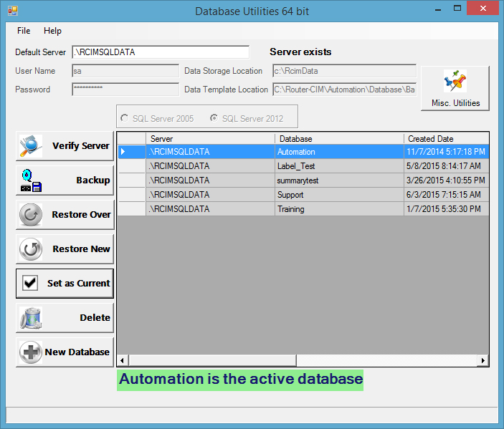Click the server cell in the Label_Test row
The image size is (504, 429).
click(x=210, y=166)
